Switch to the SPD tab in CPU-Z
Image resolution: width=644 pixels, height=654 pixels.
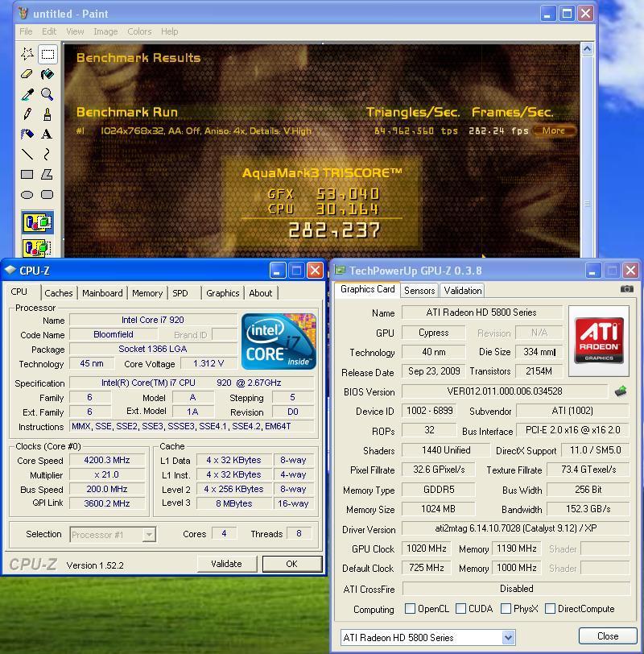coord(180,293)
